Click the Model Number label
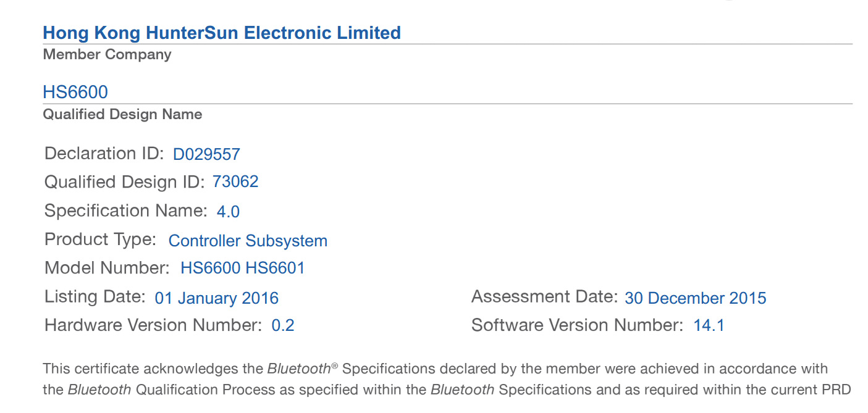This screenshot has height=413, width=868. click(107, 268)
